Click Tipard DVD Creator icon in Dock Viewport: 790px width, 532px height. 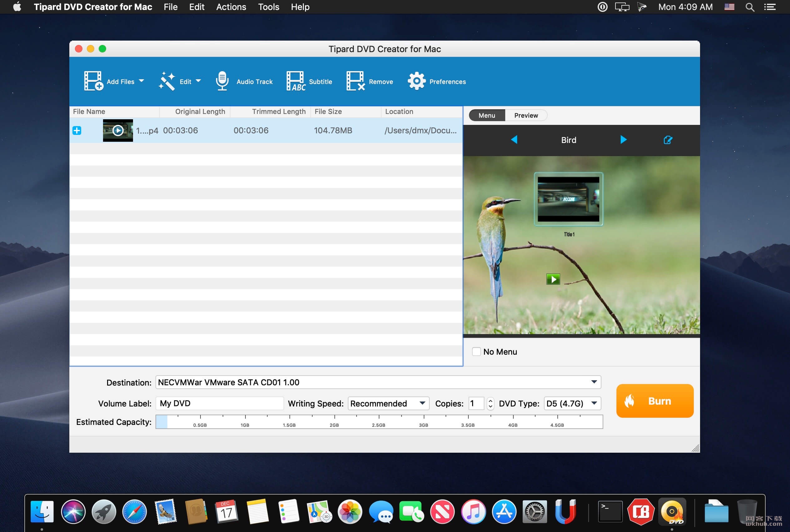[672, 511]
